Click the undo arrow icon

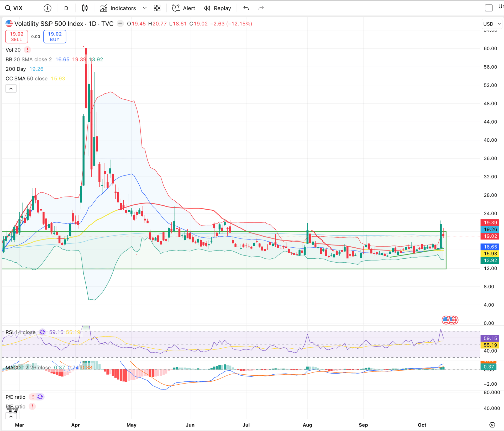click(246, 8)
